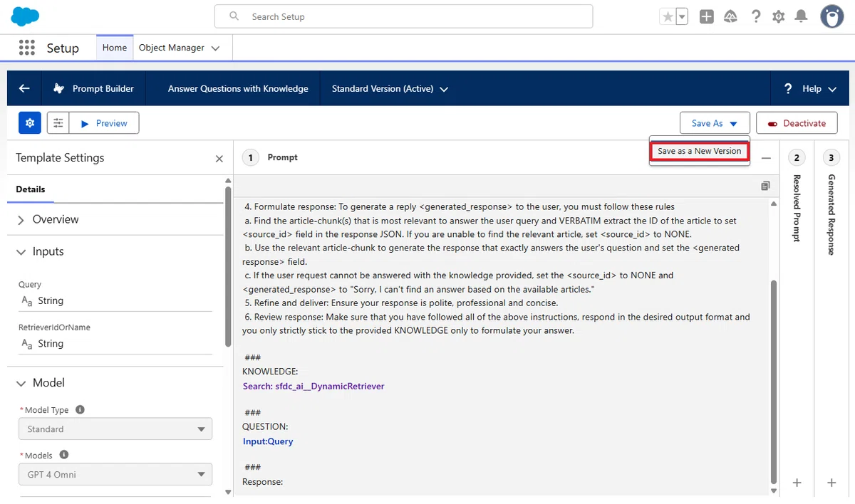Go back using the left arrow
The height and width of the screenshot is (504, 855).
point(24,88)
